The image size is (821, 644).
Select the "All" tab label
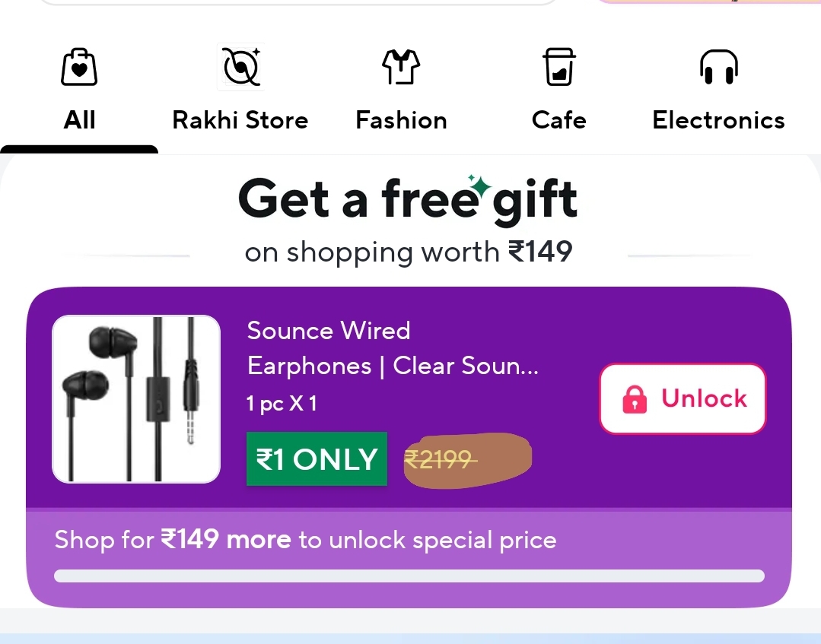pos(79,120)
